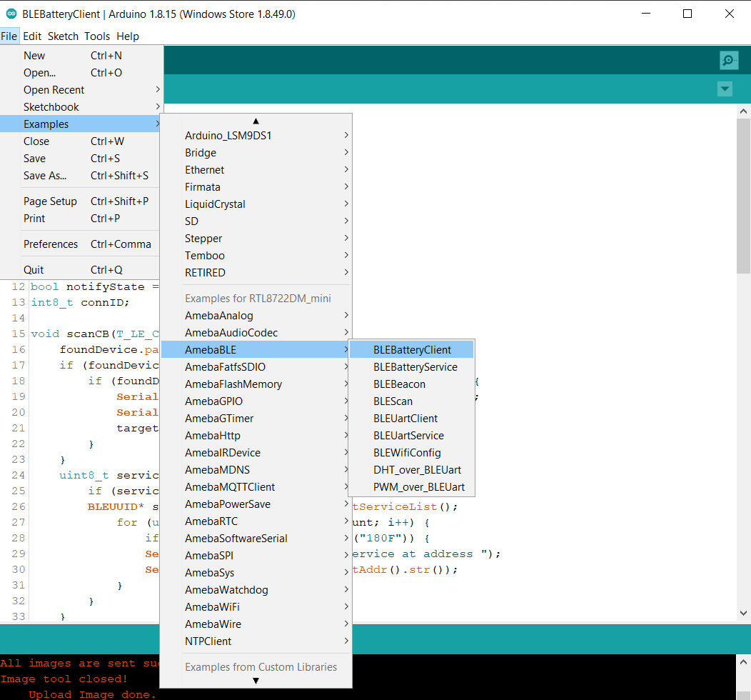Viewport: 751px width, 700px height.
Task: Expand the AmebaSPI examples
Action: tap(256, 556)
